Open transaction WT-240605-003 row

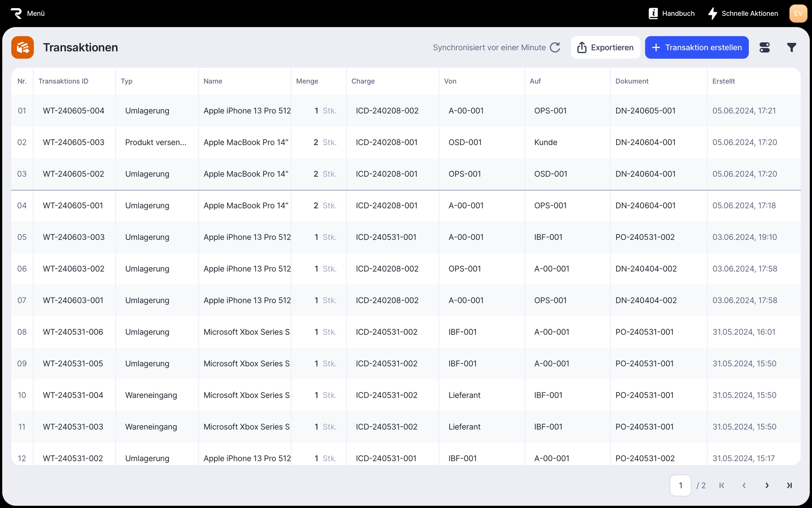point(73,142)
